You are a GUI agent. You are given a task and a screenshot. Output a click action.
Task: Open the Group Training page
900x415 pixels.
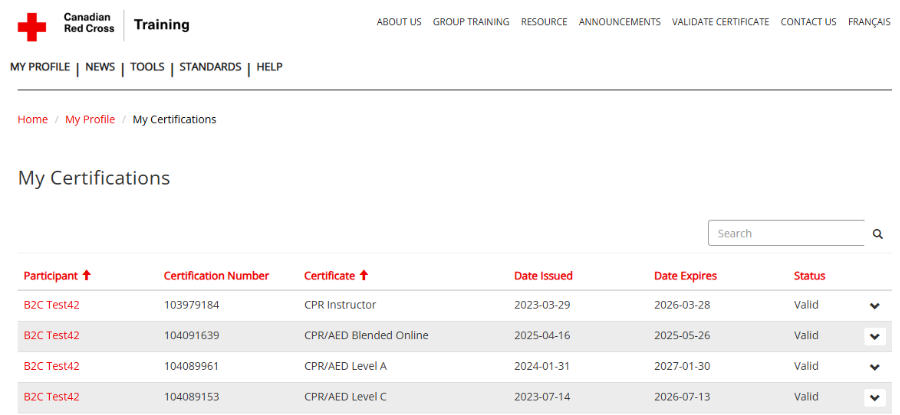coord(471,22)
